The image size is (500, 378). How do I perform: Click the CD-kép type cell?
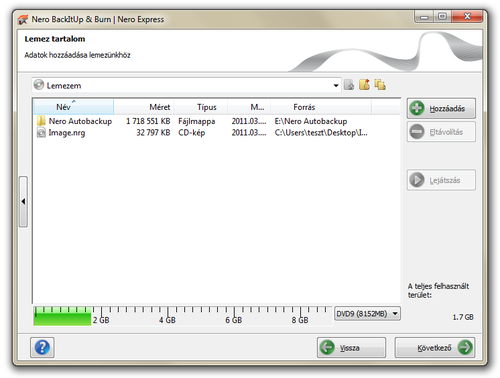pos(192,133)
